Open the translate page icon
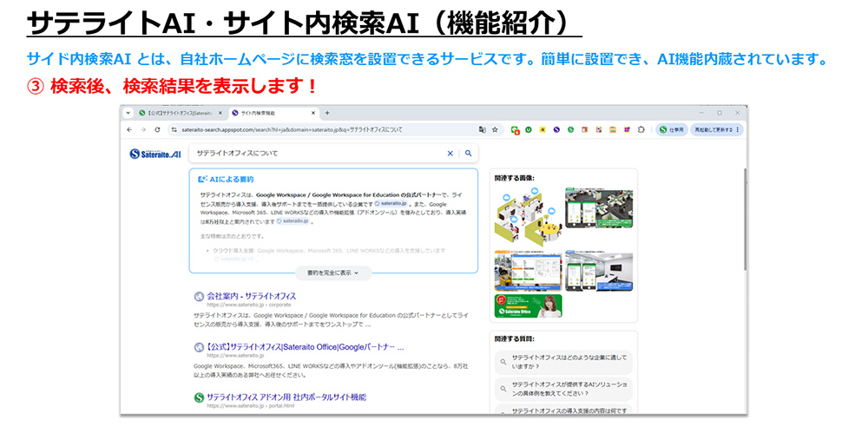This screenshot has width=868, height=427. 482,129
